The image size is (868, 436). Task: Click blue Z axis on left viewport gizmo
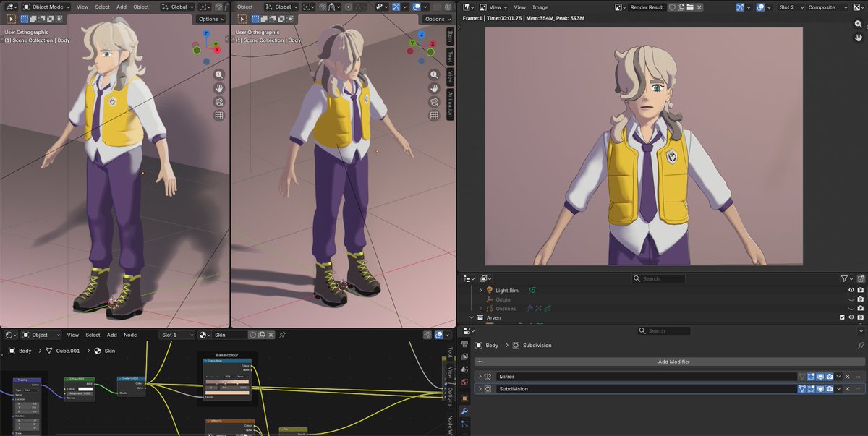click(206, 33)
